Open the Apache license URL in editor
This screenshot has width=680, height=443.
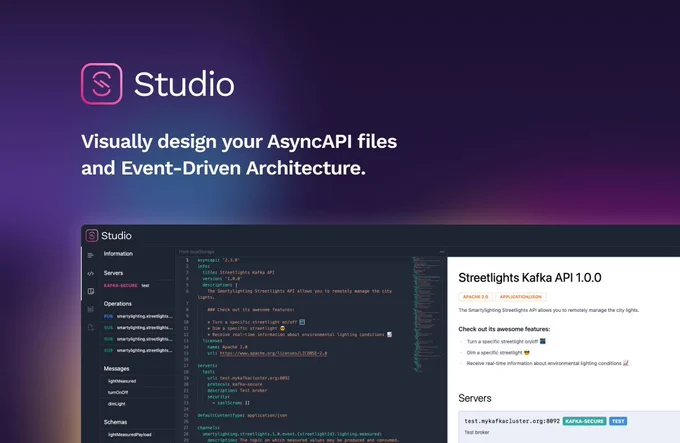pyautogui.click(x=273, y=353)
